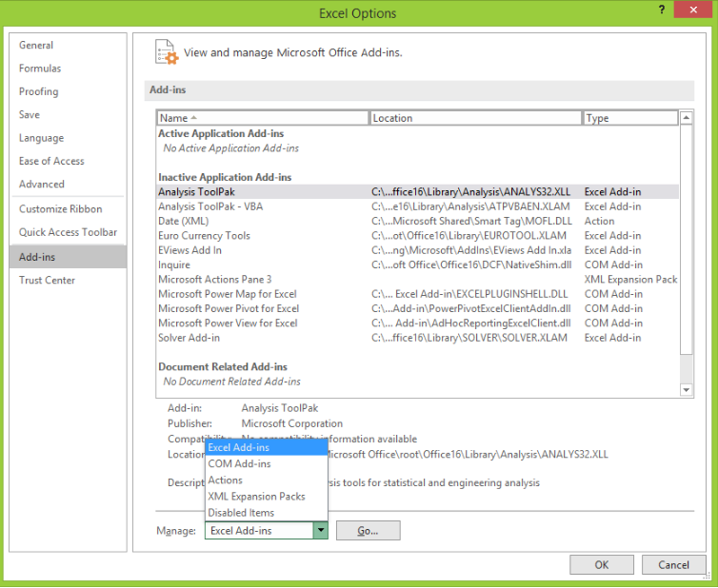718x588 pixels.
Task: Choose Disabled Items option
Action: [267, 513]
